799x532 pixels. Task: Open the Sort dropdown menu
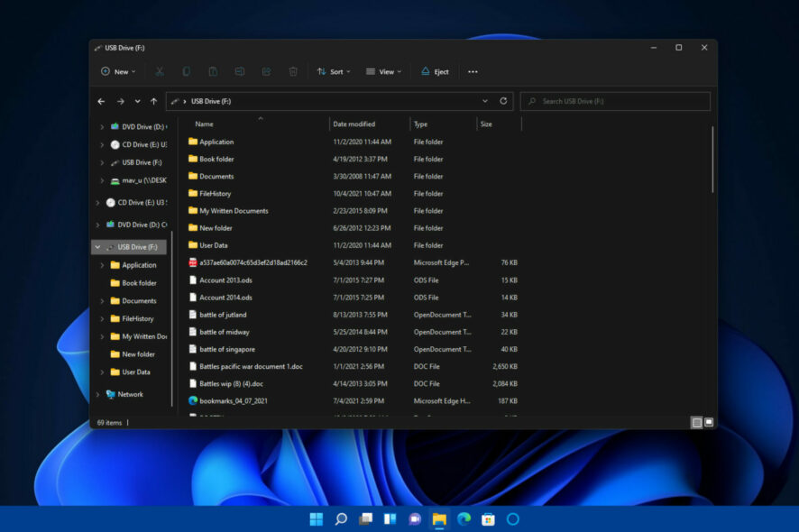(334, 72)
